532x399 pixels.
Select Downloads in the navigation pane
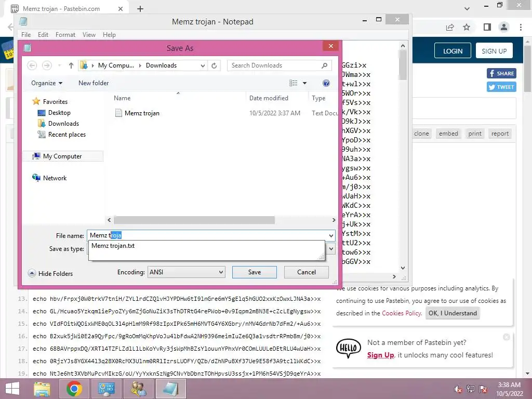(63, 124)
